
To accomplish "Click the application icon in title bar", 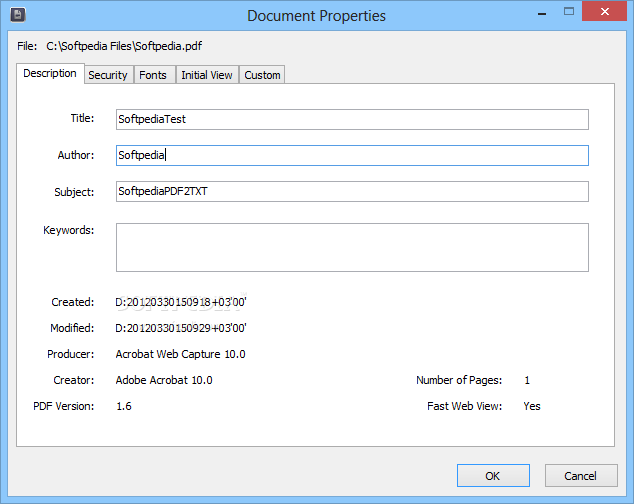I will (x=18, y=15).
